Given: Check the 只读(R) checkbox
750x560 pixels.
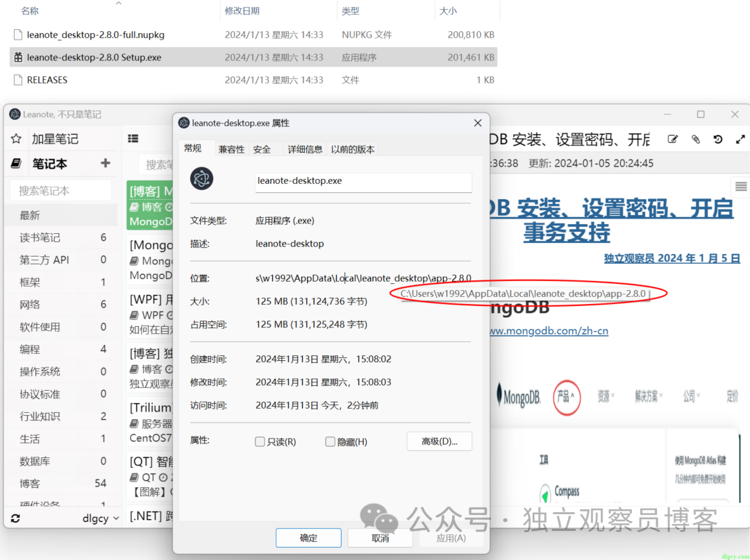Looking at the screenshot, I should pos(260,441).
